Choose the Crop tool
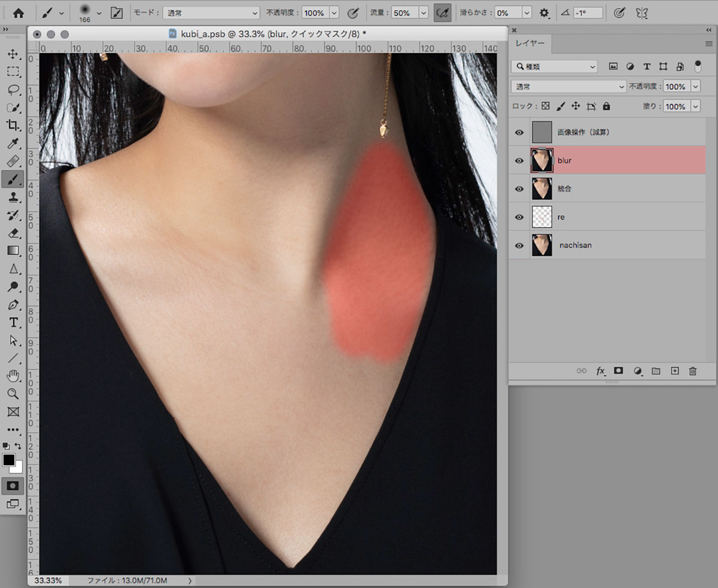This screenshot has height=588, width=718. [13, 125]
